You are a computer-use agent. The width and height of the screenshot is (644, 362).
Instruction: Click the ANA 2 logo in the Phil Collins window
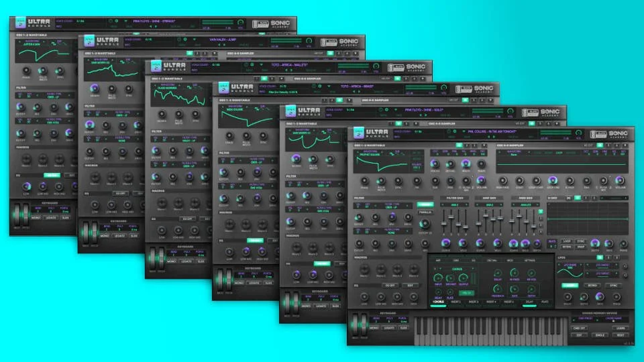coord(358,133)
